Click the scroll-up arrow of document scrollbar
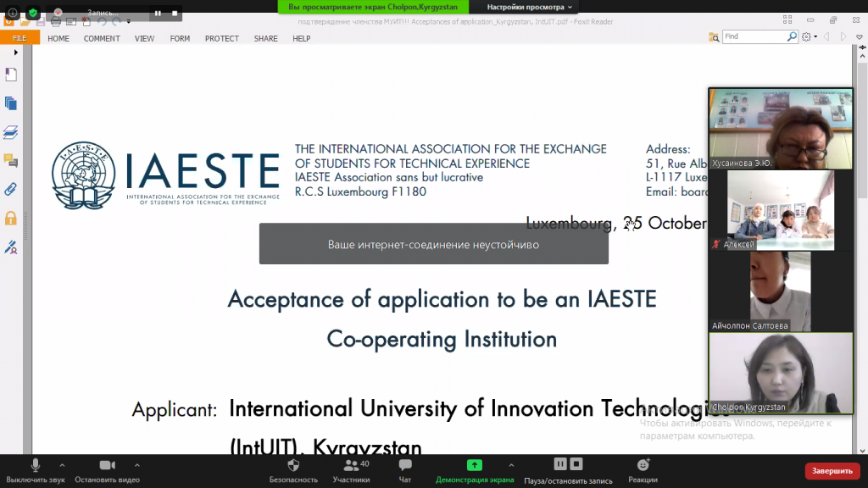 [862, 56]
